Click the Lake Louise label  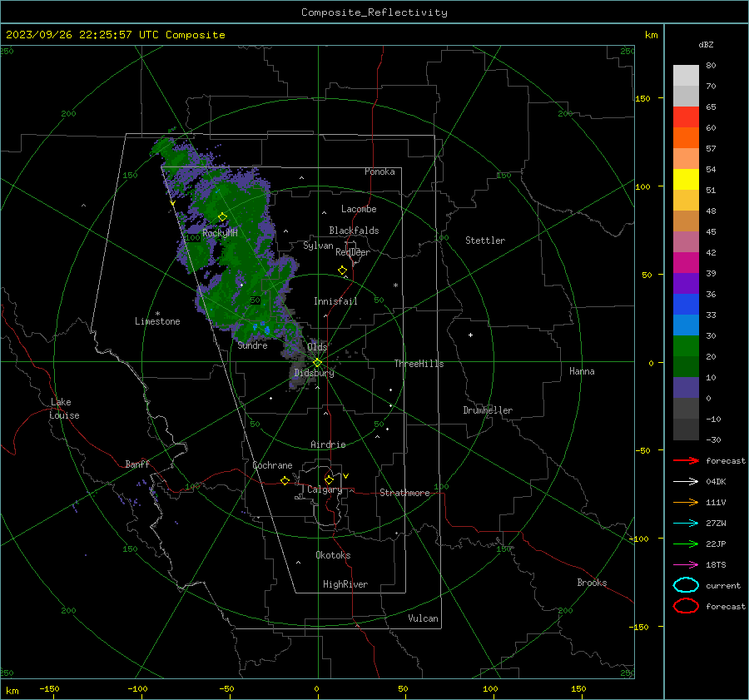64,409
